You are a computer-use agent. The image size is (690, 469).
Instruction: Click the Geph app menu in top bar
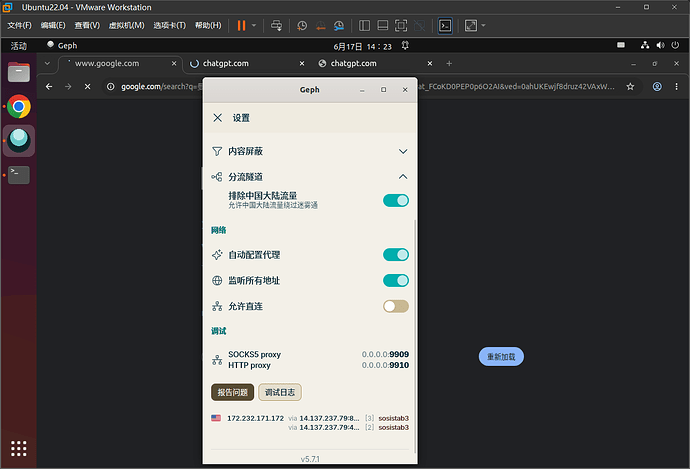tap(62, 45)
